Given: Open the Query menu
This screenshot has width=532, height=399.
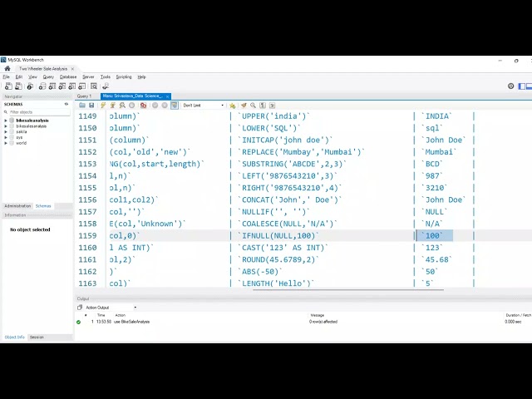Looking at the screenshot, I should click(x=48, y=77).
